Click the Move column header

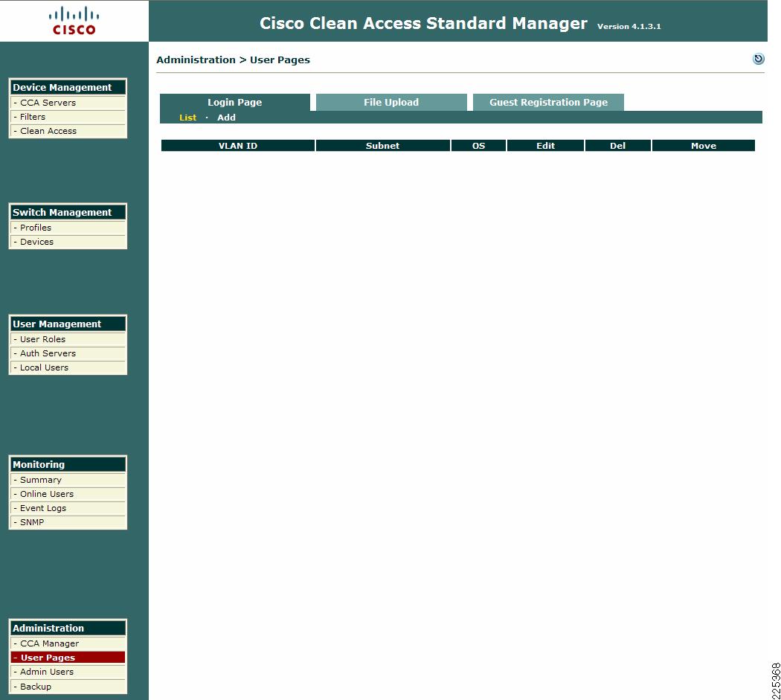click(704, 146)
